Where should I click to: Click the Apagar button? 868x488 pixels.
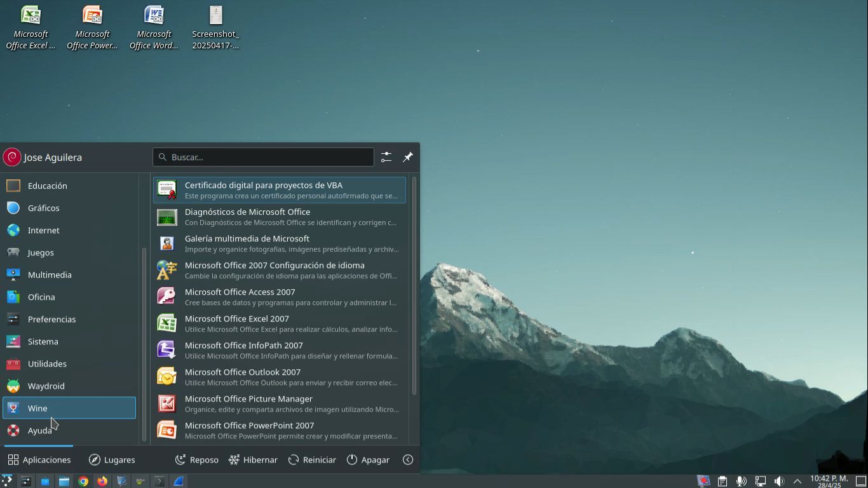[368, 459]
